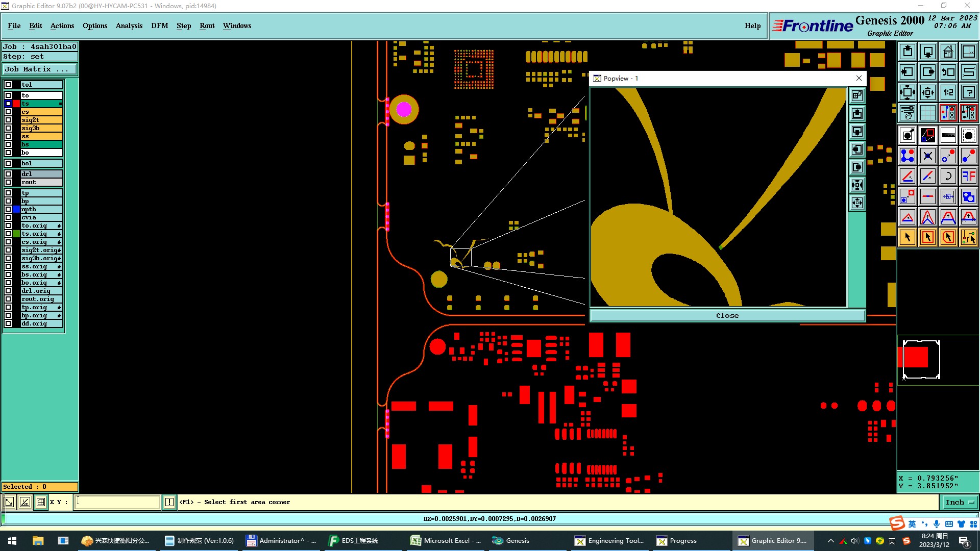Click the Home view icon
Image resolution: width=980 pixels, height=551 pixels.
(x=948, y=52)
